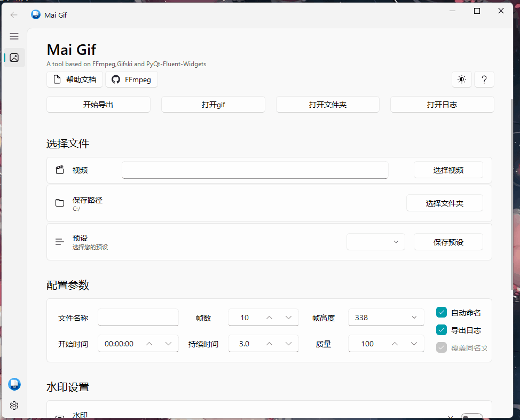The width and height of the screenshot is (520, 420).
Task: Open the 帮助文档 help document
Action: (75, 80)
